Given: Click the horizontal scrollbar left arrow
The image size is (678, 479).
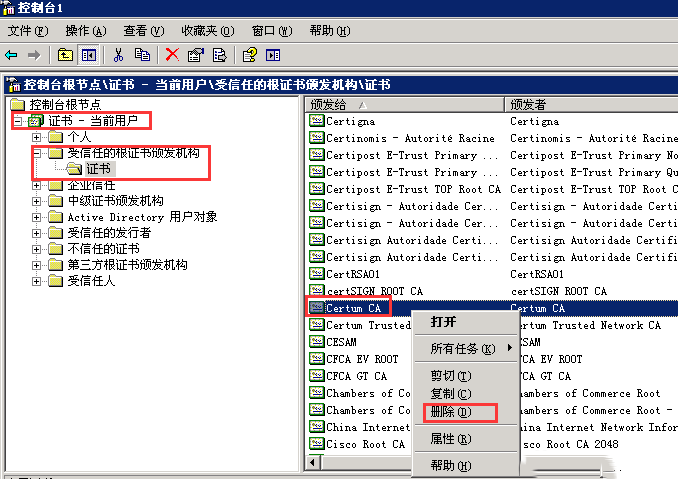Looking at the screenshot, I should tap(313, 463).
